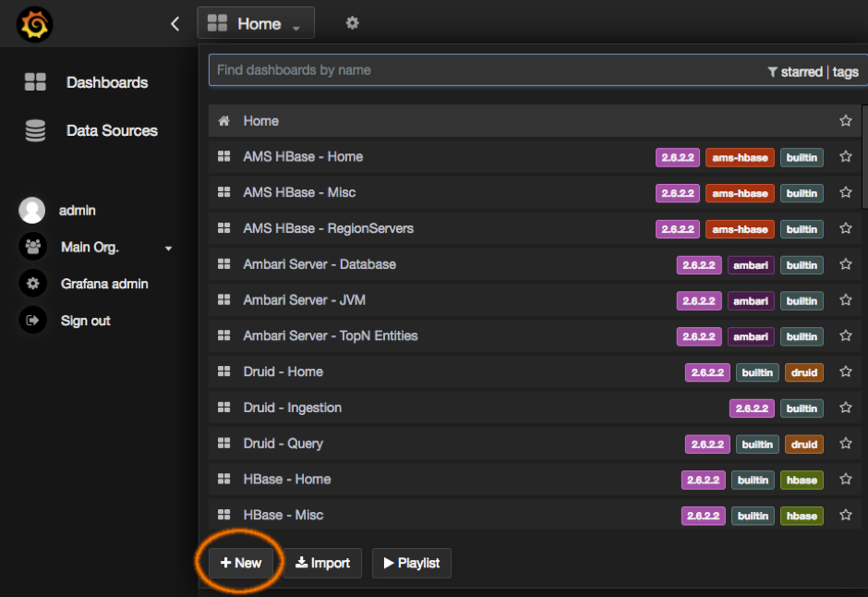The image size is (868, 597).
Task: Open dashboard settings gear icon
Action: 352,23
